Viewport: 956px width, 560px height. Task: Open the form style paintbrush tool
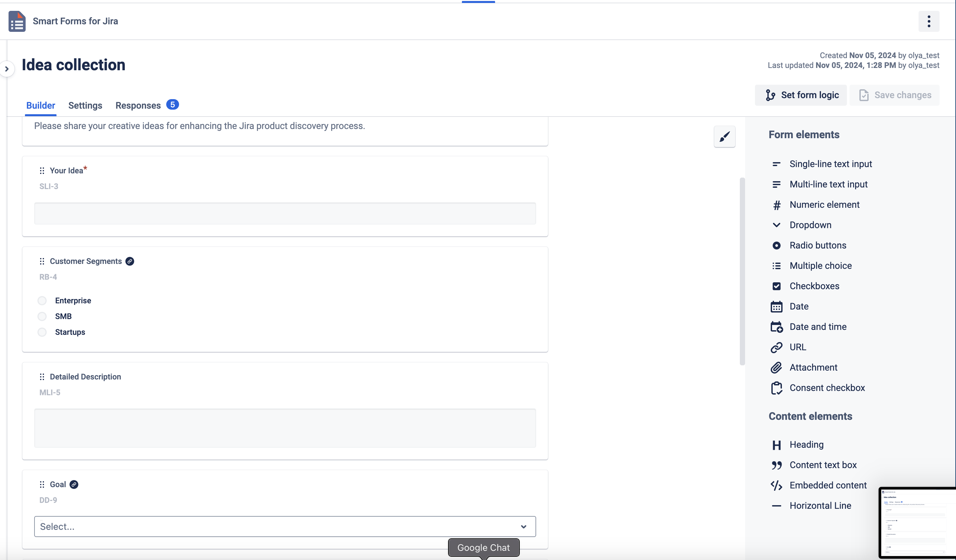pyautogui.click(x=725, y=137)
